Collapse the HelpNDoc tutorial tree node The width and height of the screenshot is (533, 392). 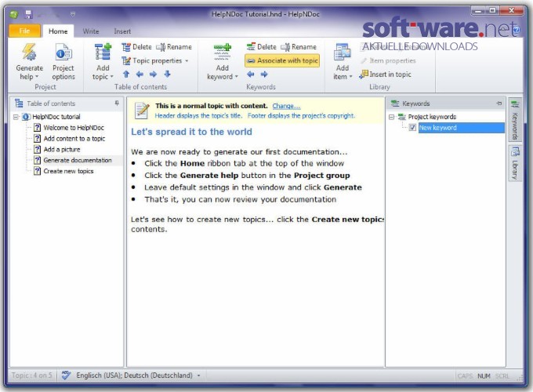[x=16, y=117]
